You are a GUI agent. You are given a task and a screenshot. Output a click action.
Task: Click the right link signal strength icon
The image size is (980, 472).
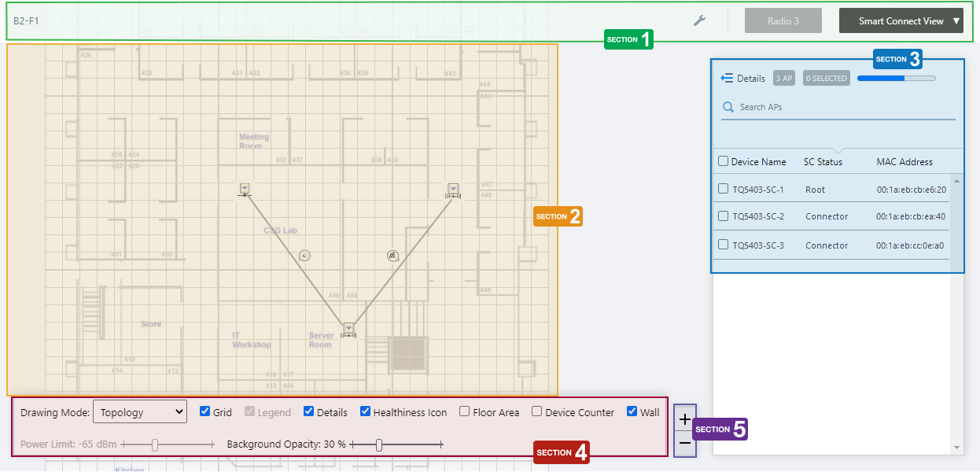pos(392,256)
